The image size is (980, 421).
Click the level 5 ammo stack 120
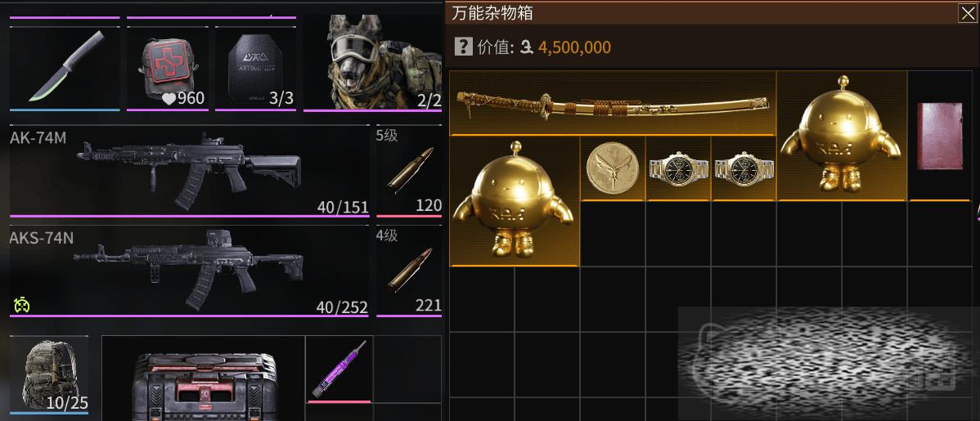coord(409,171)
